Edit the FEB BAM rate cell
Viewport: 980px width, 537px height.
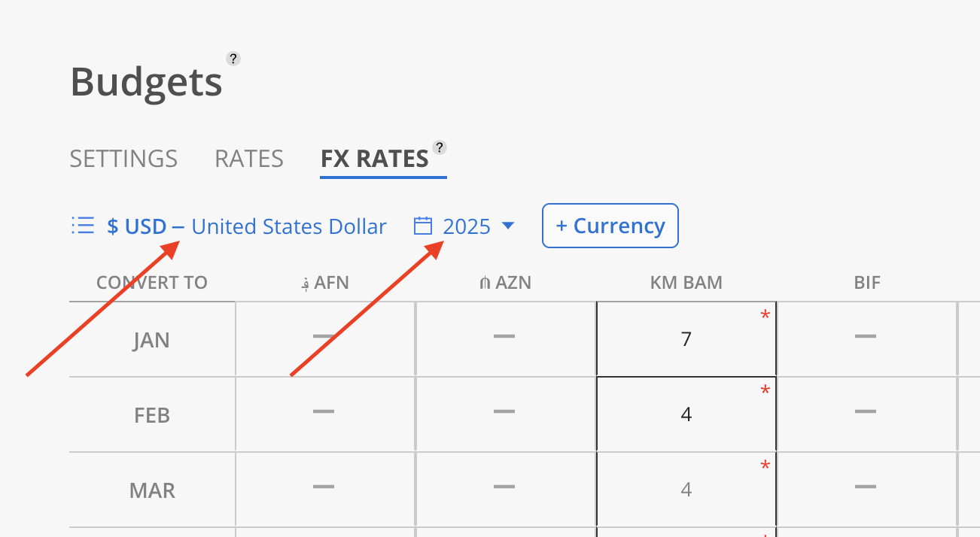tap(686, 414)
